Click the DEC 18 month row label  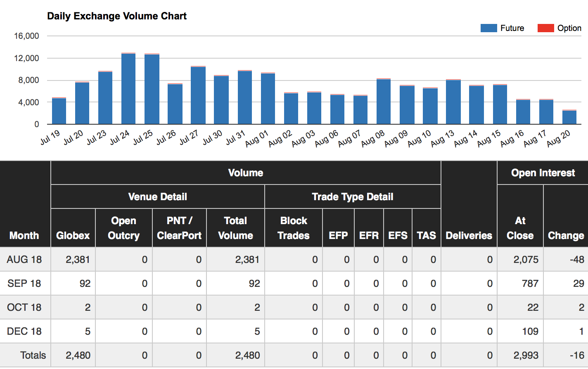pyautogui.click(x=24, y=331)
